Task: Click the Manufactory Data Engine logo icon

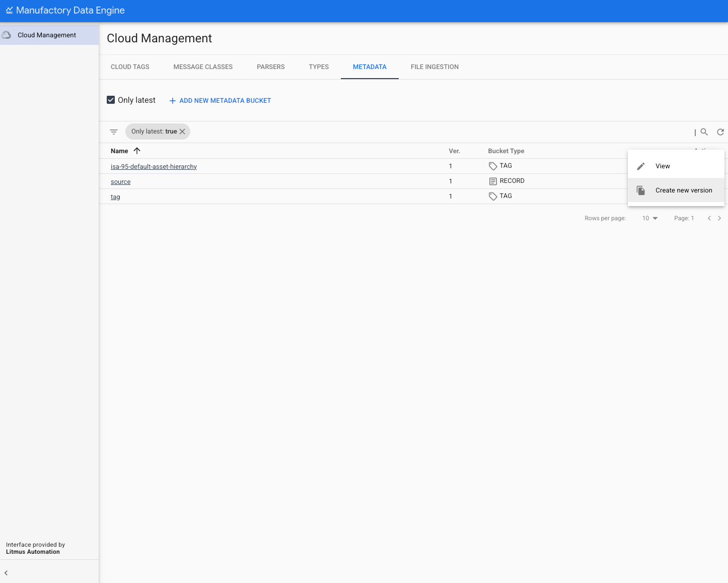Action: pos(9,11)
